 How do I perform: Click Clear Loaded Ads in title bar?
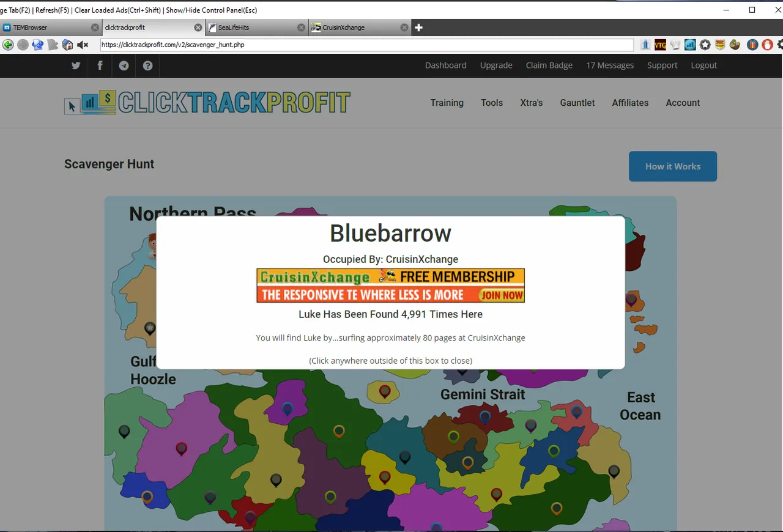click(117, 10)
